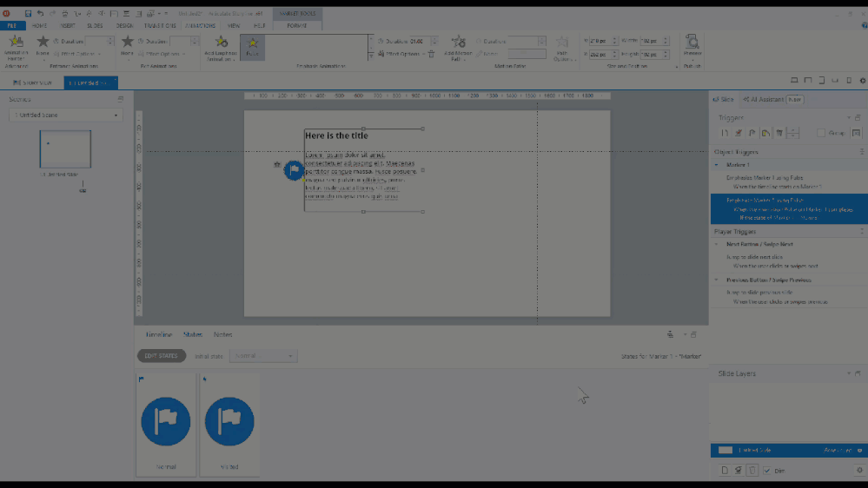Open the Home ribbon tab
Viewport: 868px width, 488px height.
tap(39, 25)
